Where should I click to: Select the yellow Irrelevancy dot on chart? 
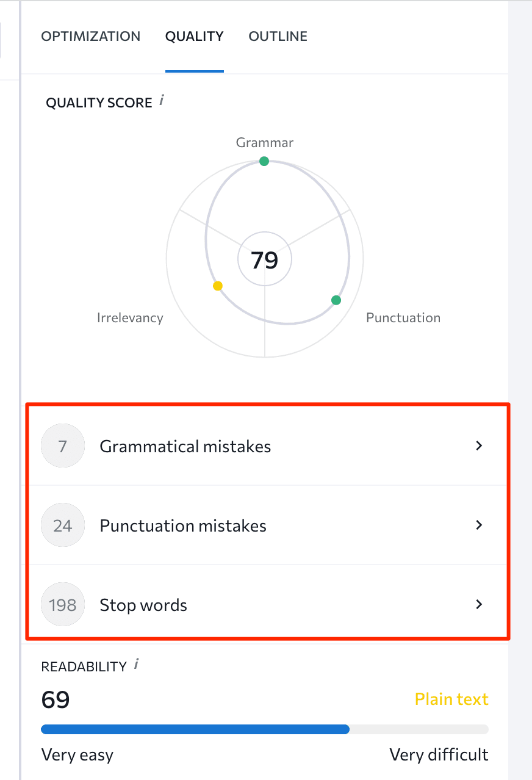click(218, 286)
